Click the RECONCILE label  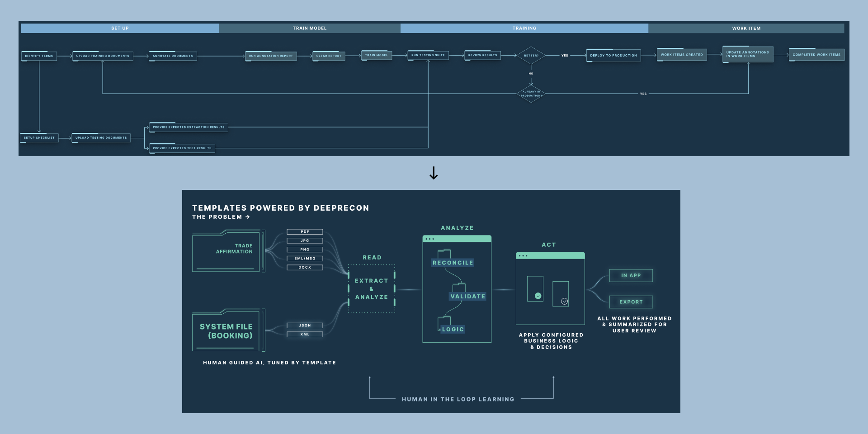pyautogui.click(x=453, y=263)
